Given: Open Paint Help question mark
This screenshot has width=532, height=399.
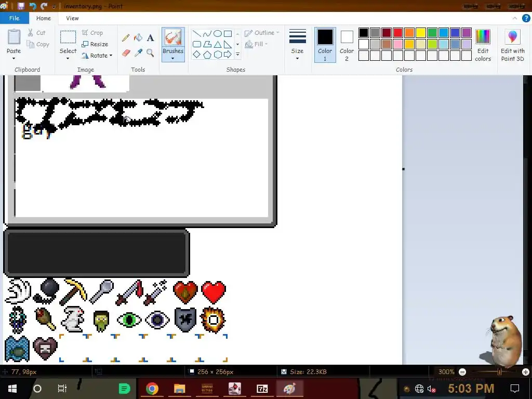Looking at the screenshot, I should [526, 18].
